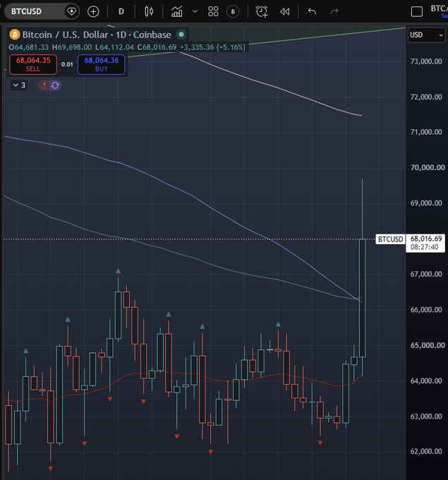Viewport: 448px width, 480px height.
Task: Click the O64,681.33 open value
Action: (28, 47)
